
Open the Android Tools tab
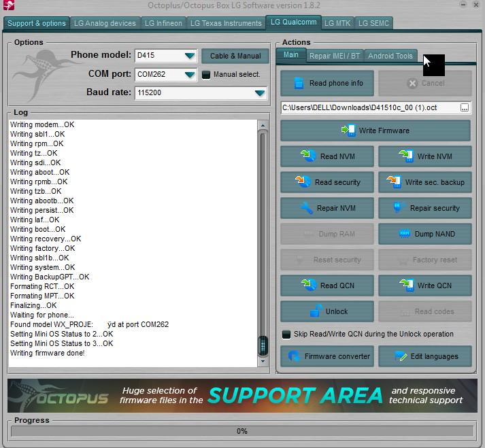tap(390, 56)
